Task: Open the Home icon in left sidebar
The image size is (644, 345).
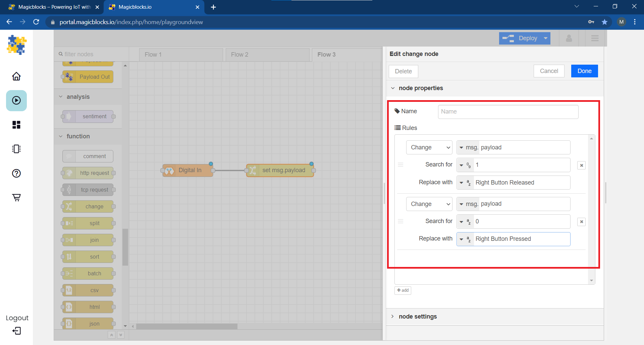Action: click(16, 76)
